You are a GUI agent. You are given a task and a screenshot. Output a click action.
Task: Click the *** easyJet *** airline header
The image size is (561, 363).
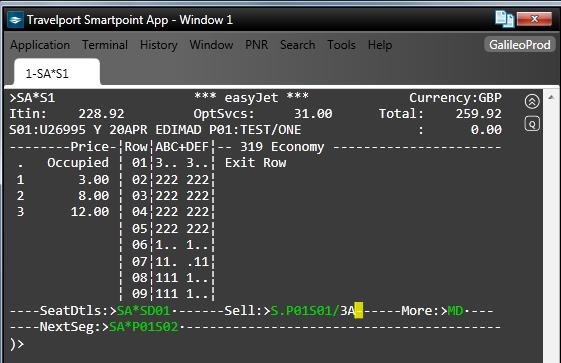click(252, 98)
